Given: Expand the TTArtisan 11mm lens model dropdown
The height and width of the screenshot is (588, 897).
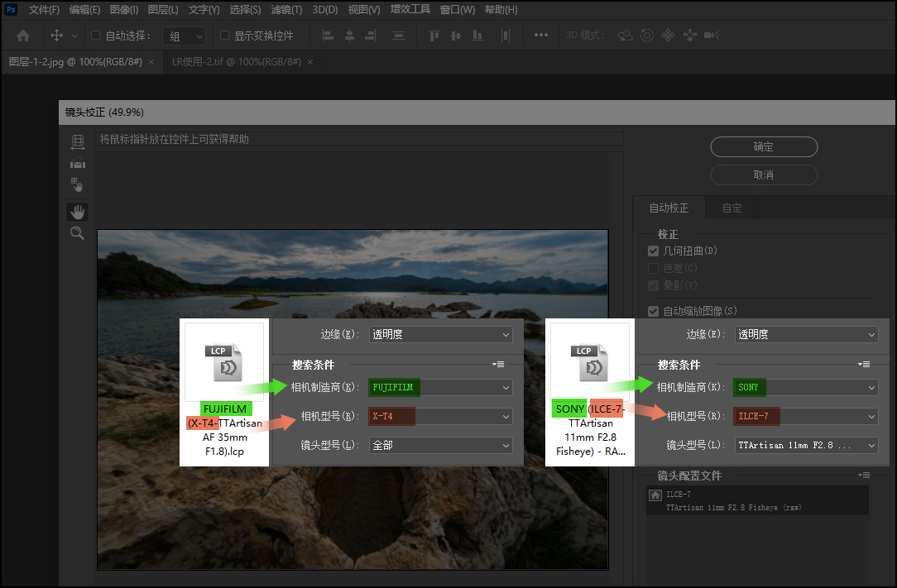Looking at the screenshot, I should (806, 445).
